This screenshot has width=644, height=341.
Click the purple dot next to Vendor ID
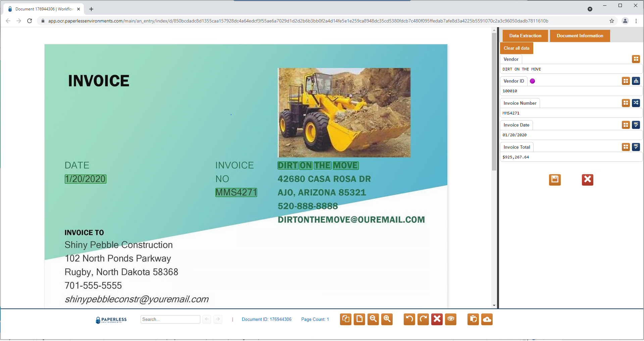pyautogui.click(x=532, y=81)
